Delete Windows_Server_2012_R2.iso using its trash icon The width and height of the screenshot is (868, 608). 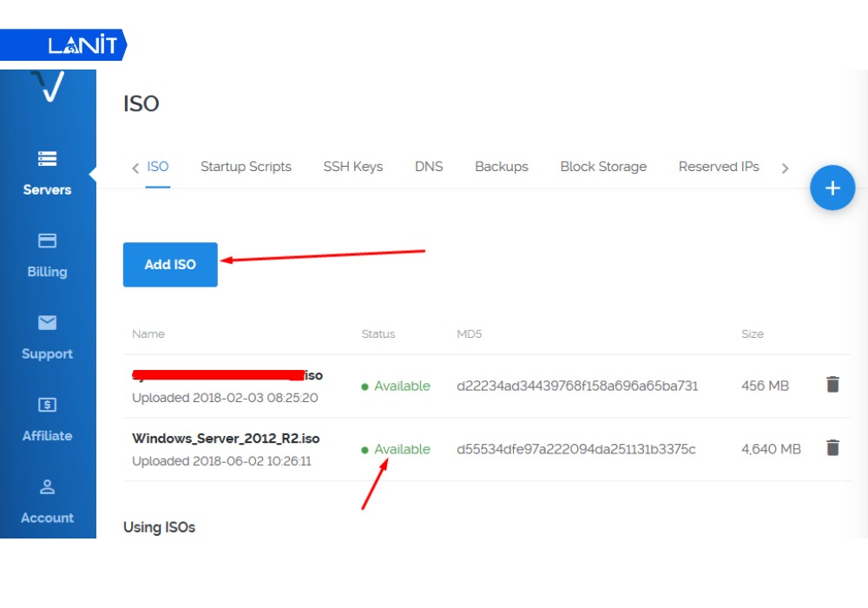(x=832, y=448)
